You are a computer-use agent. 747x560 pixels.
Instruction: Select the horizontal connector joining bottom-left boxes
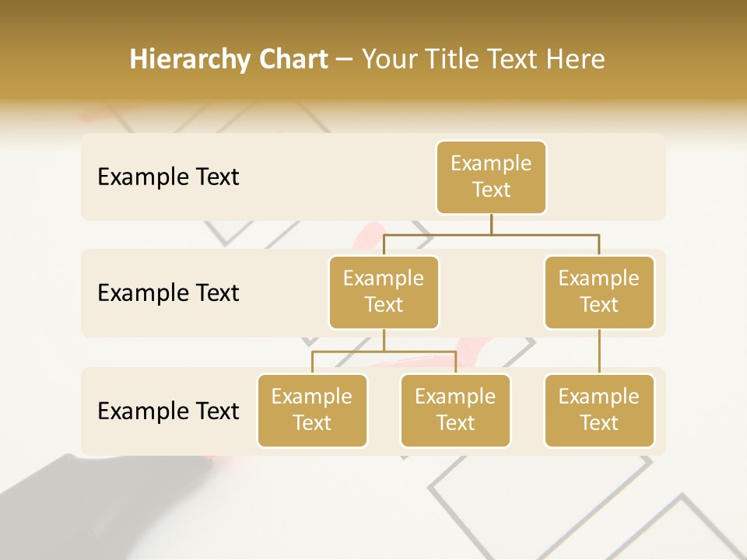click(384, 352)
